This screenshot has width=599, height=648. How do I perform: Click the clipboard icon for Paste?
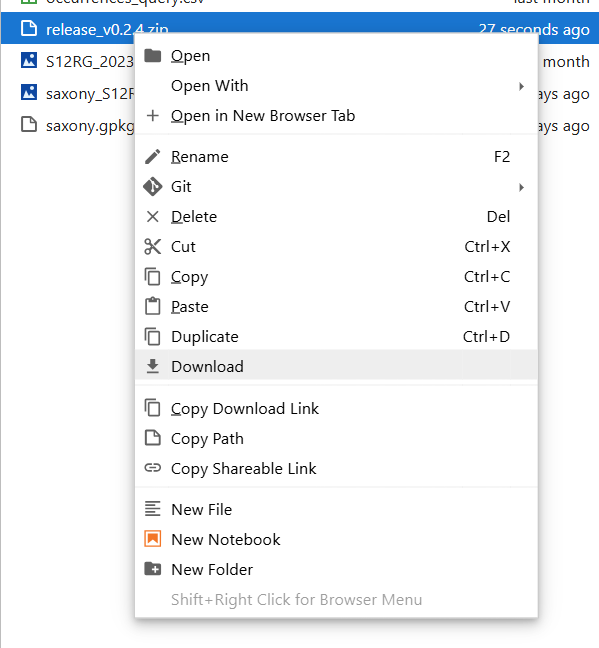coord(153,306)
